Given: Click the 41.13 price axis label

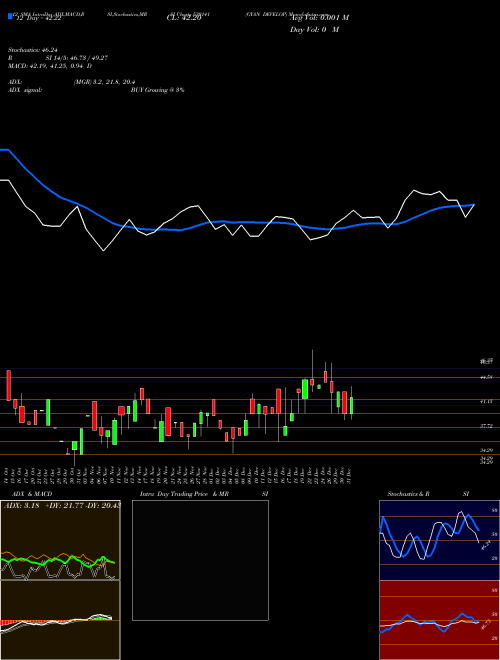Looking at the screenshot, I should point(486,402).
